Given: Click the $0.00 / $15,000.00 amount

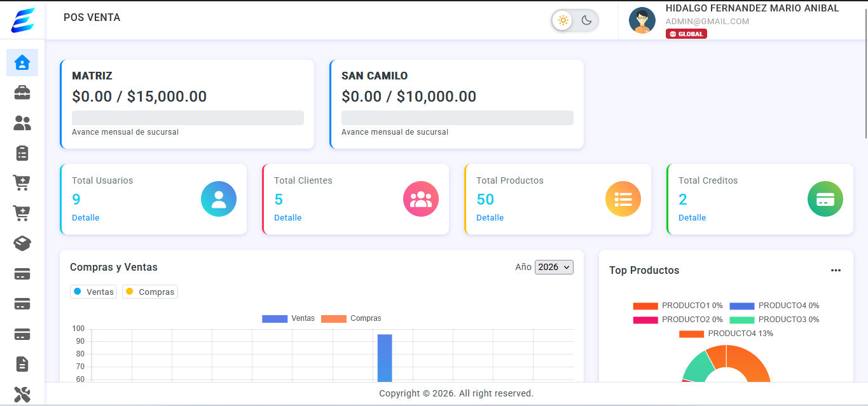Looking at the screenshot, I should (139, 97).
